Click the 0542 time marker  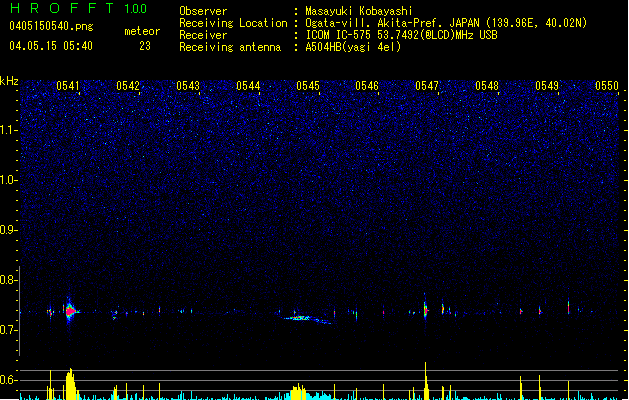click(x=128, y=86)
